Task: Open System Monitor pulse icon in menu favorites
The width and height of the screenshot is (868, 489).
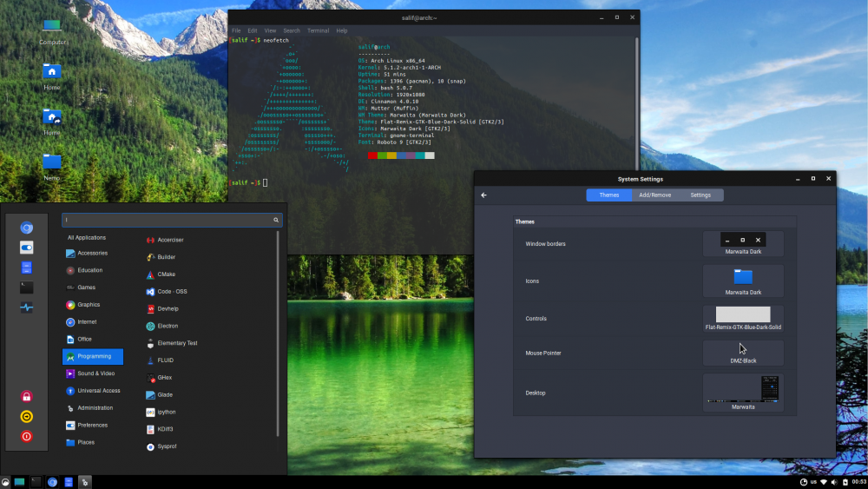Action: coord(26,307)
